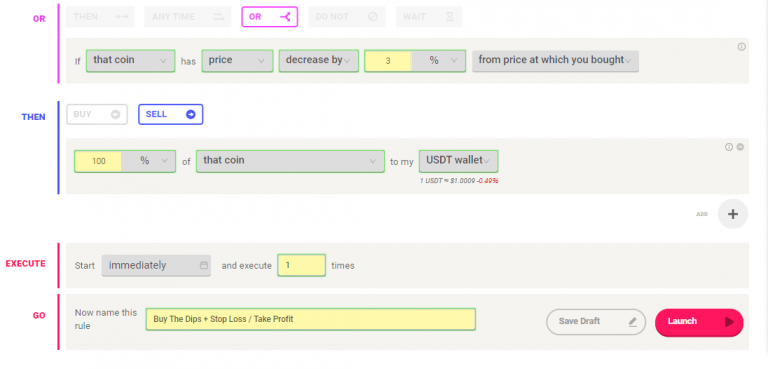The image size is (768, 369).
Task: Open the 'decrease by' dropdown
Action: (319, 61)
